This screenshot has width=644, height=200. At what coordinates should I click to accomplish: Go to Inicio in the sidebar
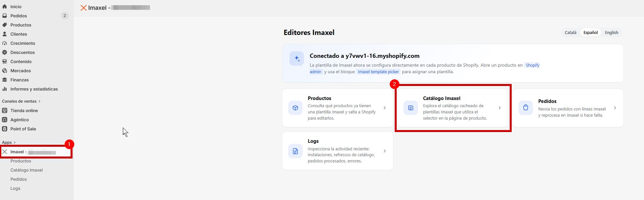(16, 7)
